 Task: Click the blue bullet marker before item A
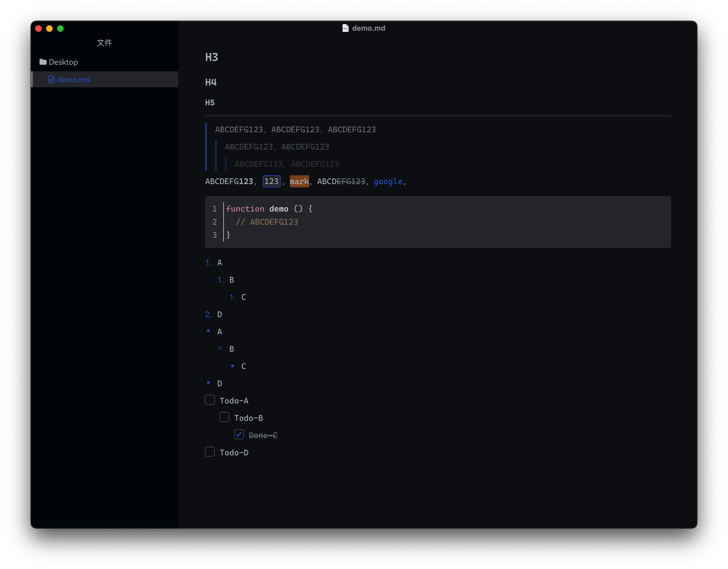(x=208, y=331)
